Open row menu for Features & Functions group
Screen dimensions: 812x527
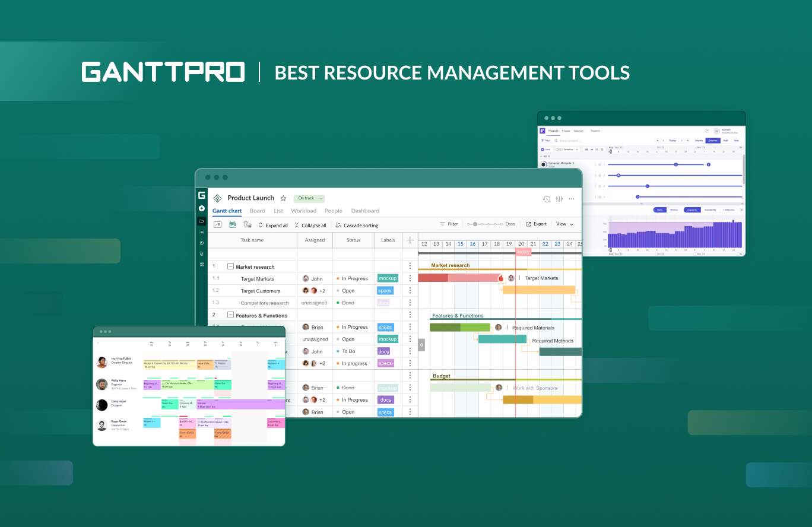(410, 315)
